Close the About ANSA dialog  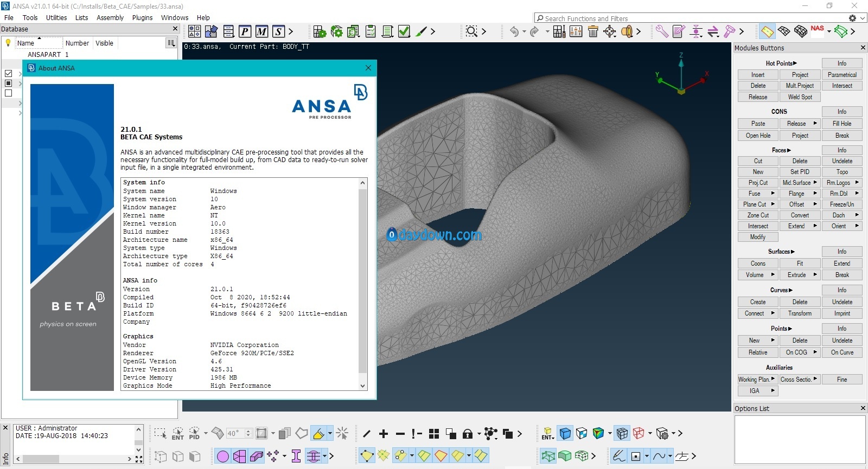pyautogui.click(x=368, y=68)
